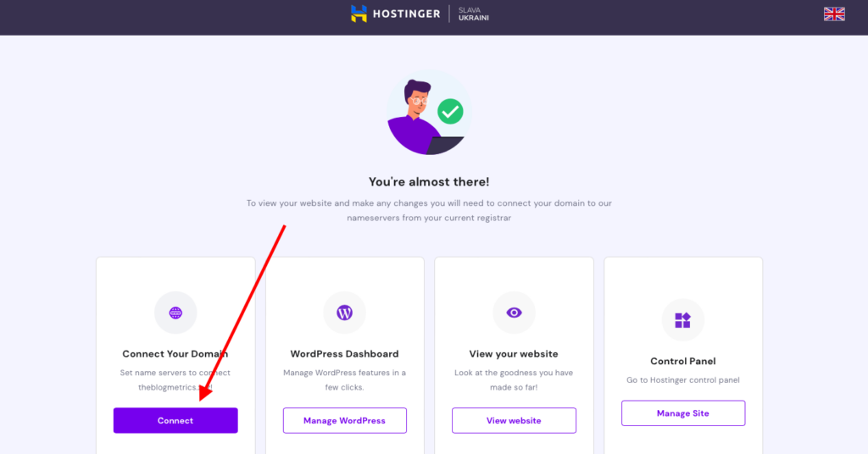
Task: Click the HOSTINGER wordmark in header
Action: point(406,14)
